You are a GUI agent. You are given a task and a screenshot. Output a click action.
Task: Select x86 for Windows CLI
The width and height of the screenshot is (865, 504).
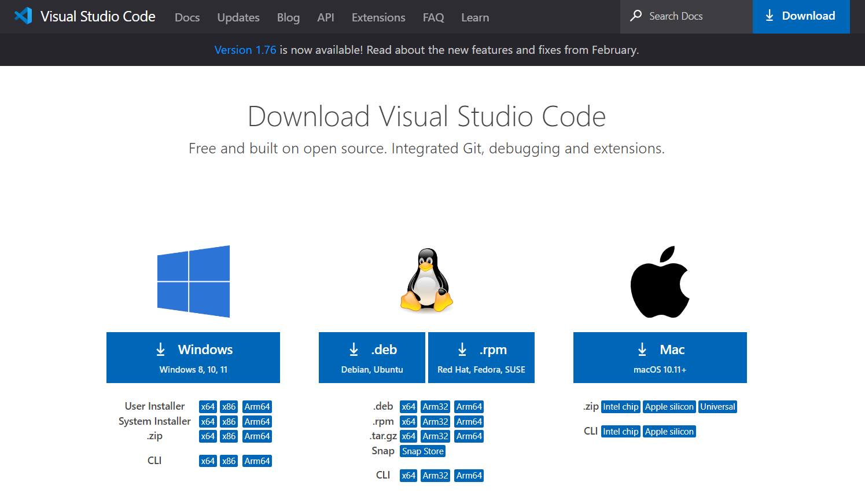(229, 461)
